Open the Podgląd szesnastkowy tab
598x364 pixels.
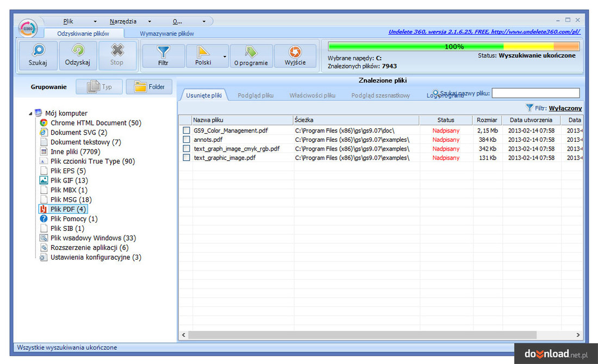click(x=381, y=95)
